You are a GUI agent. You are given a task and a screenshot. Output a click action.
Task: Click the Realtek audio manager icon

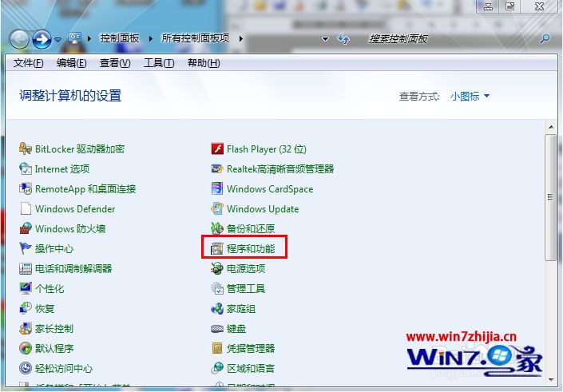tap(217, 168)
